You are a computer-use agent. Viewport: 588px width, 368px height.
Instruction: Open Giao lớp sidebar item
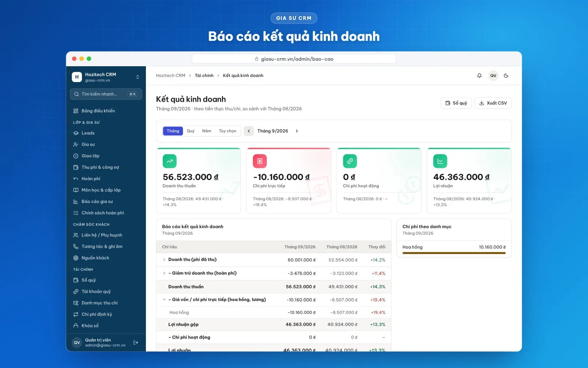pyautogui.click(x=106, y=156)
